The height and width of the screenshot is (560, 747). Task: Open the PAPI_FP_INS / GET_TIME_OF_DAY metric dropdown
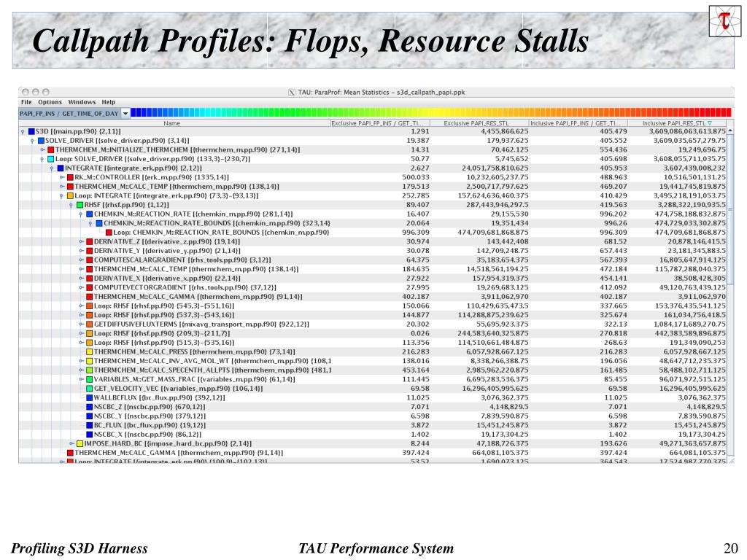click(125, 113)
